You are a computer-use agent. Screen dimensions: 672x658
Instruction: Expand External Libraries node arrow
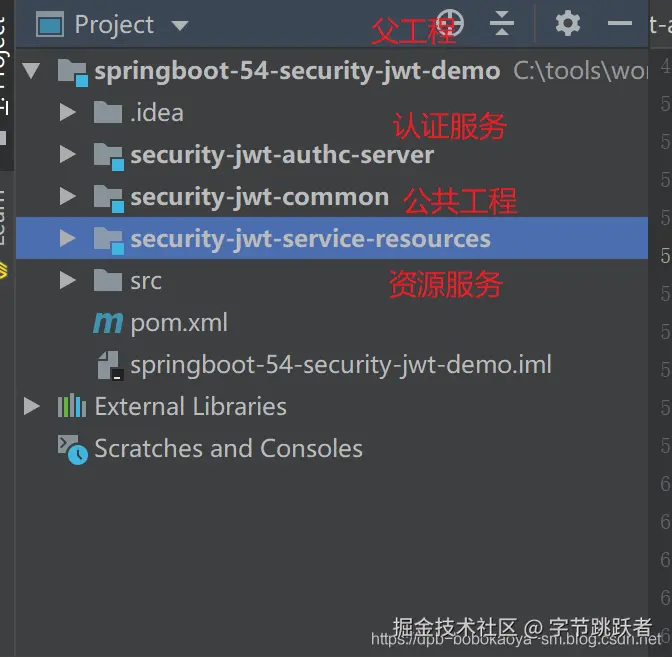point(32,406)
